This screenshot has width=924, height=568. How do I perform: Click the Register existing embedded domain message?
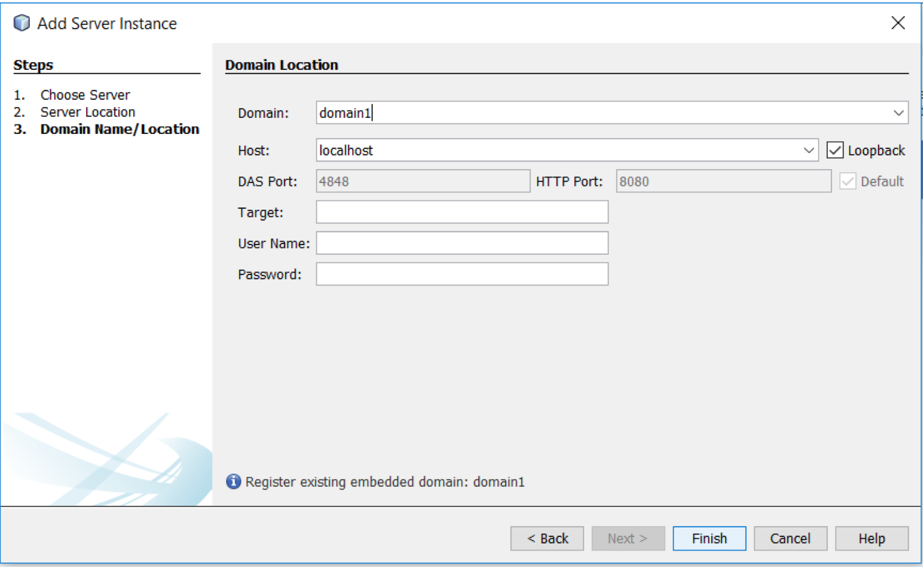click(385, 482)
